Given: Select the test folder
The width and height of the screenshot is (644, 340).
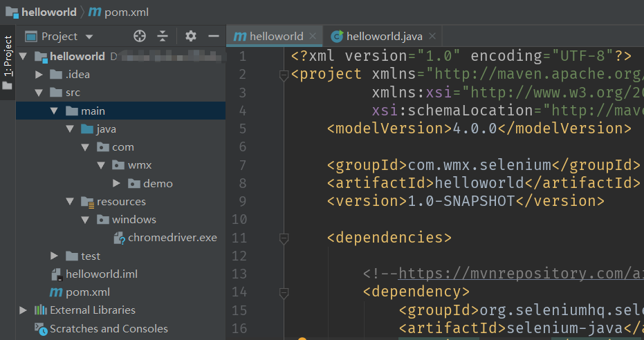Looking at the screenshot, I should 91,256.
